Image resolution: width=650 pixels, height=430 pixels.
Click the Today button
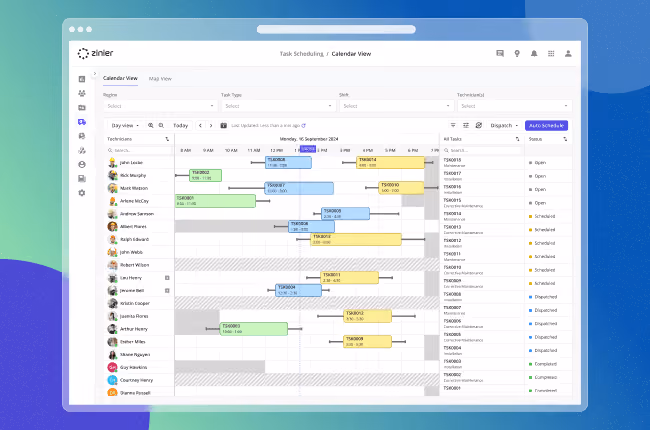click(180, 125)
